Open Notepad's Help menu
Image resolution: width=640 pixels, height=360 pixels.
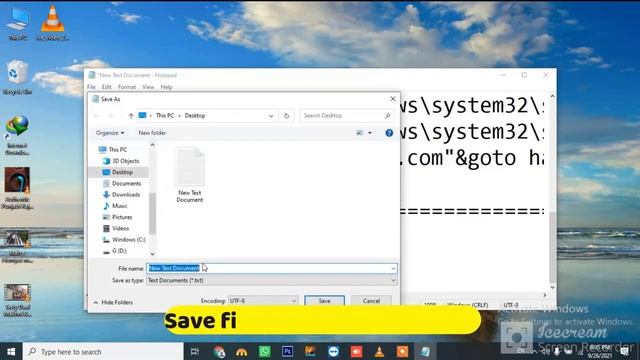(166, 87)
